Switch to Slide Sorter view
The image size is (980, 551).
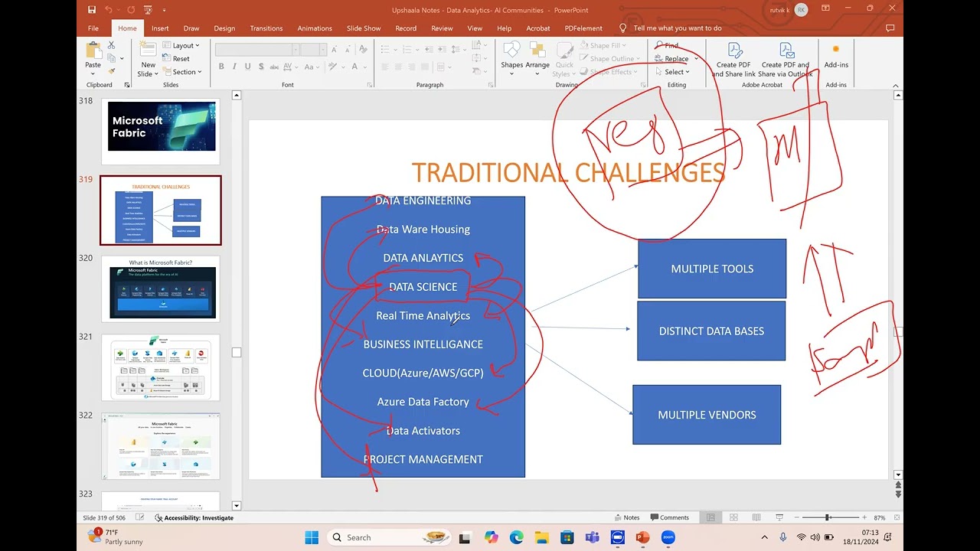(733, 517)
